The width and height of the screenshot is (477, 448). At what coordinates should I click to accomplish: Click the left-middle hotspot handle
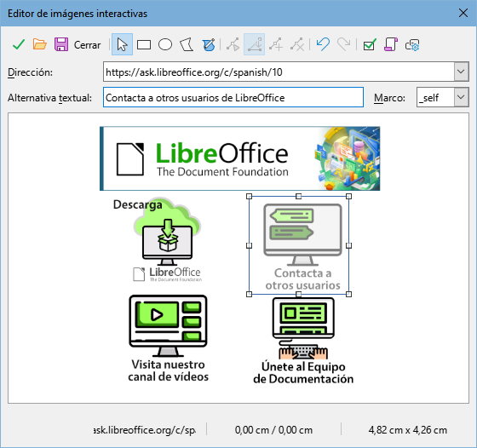(249, 245)
